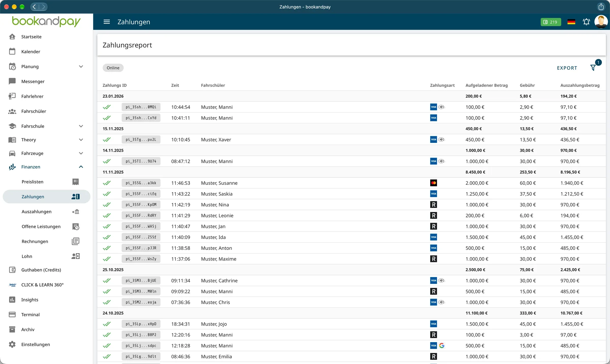Open Archiv box icon

click(12, 329)
